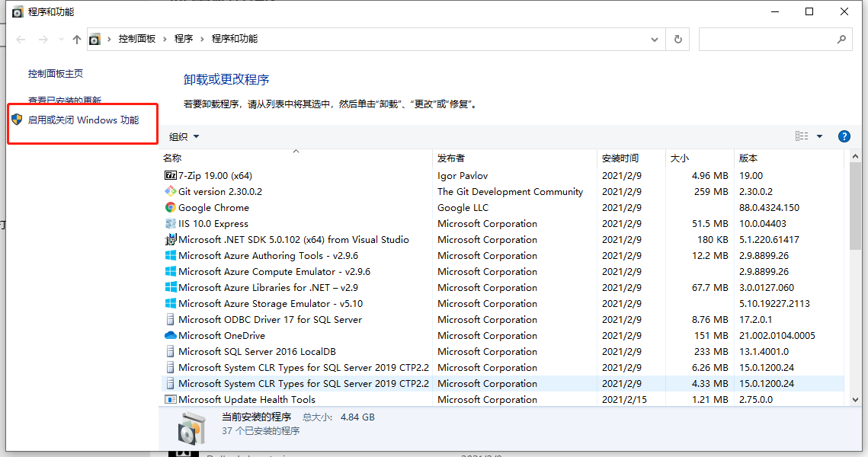Navigate to 控制面板 breadcrumb
Viewport: 868px width, 457px height.
(136, 39)
